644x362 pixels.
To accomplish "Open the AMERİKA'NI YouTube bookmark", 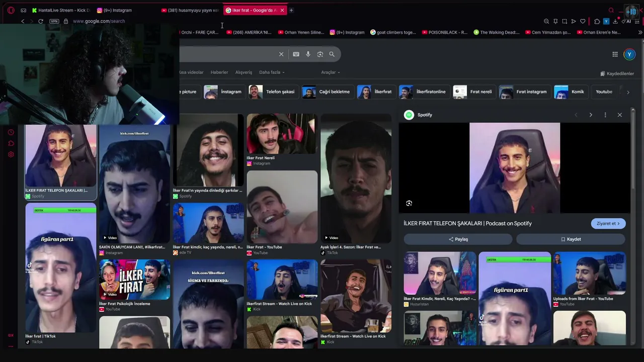I will point(249,32).
